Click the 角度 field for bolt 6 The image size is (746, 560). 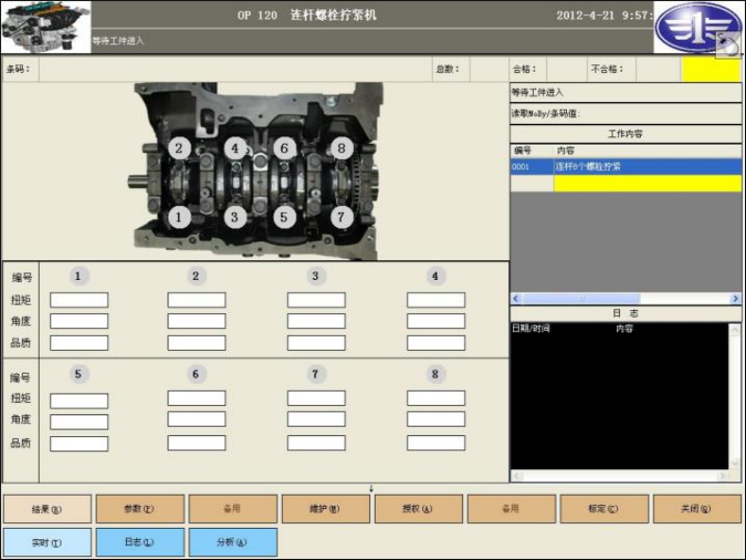(x=197, y=419)
